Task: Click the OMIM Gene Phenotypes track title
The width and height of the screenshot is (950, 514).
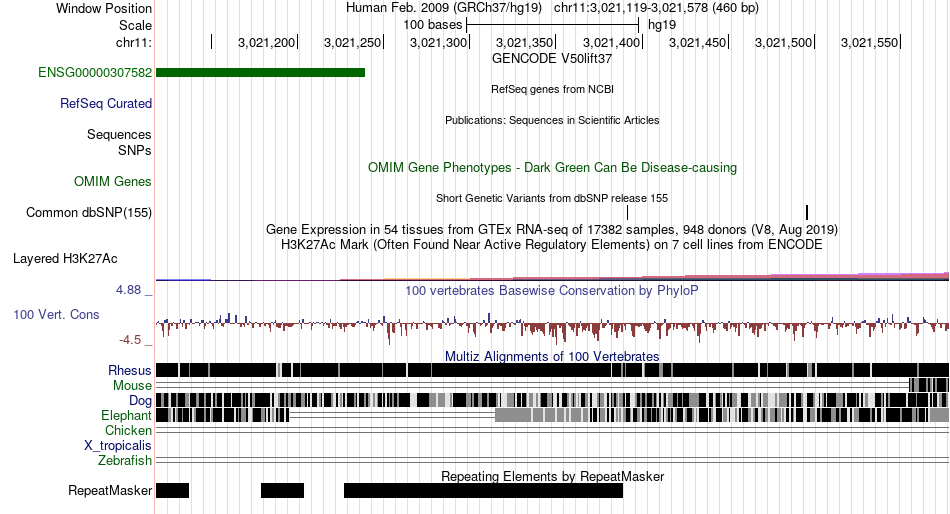Action: (552, 168)
